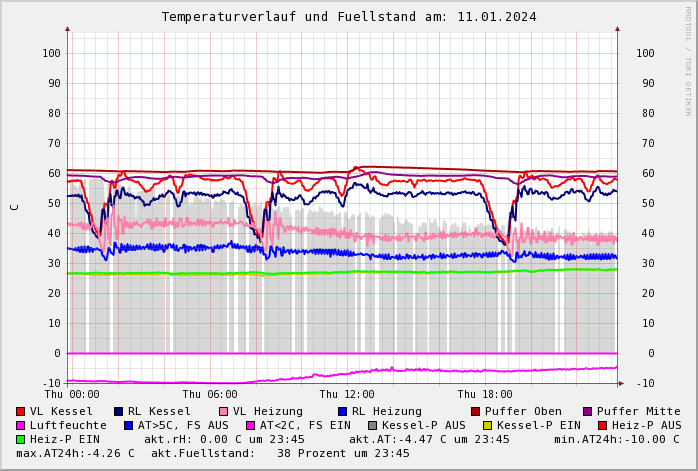
Task: Click the 'Kessel-P EIN' legend label
Action: point(539,426)
